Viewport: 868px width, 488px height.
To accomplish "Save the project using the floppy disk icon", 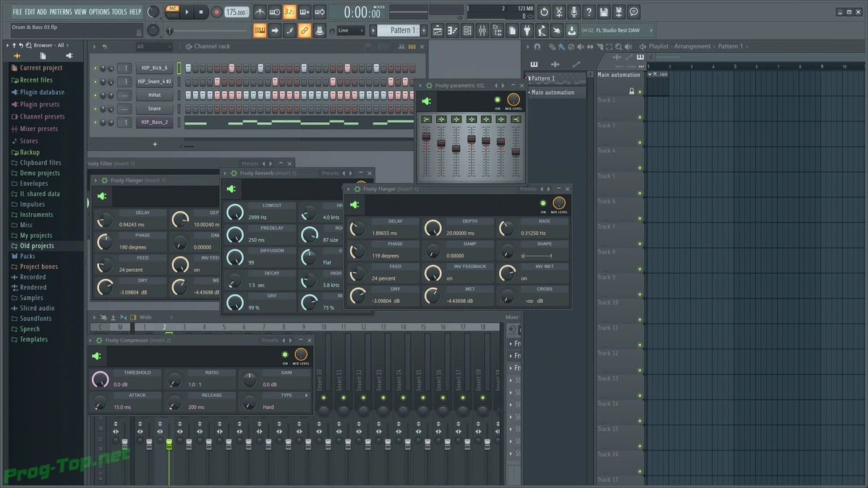I will 604,12.
